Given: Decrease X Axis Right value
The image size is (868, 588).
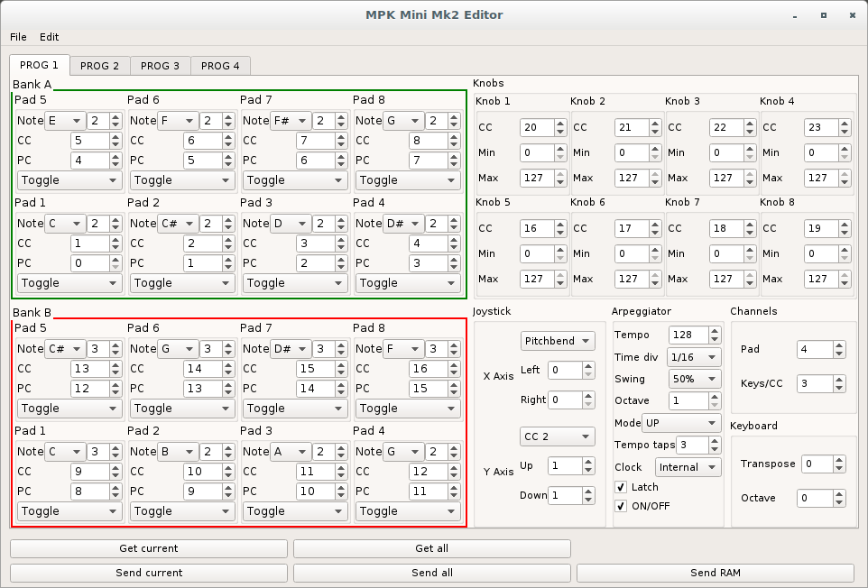Looking at the screenshot, I should coord(588,404).
